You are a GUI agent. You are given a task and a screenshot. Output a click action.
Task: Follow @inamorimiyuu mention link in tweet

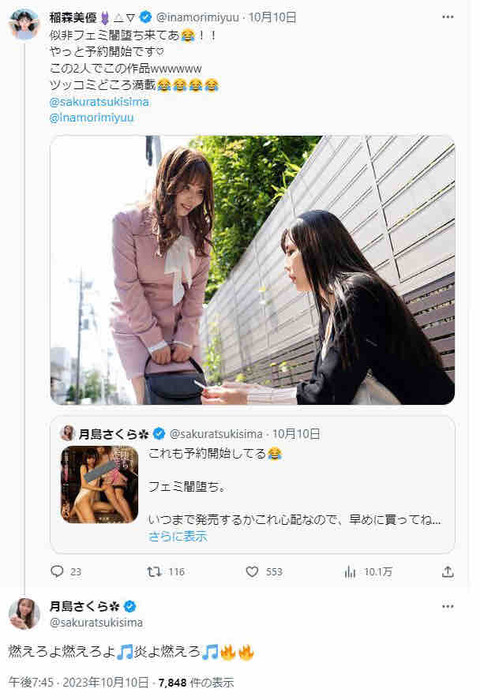(92, 118)
